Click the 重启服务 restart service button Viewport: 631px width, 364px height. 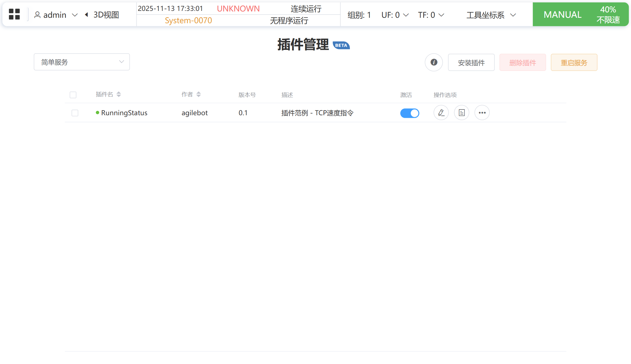tap(574, 62)
